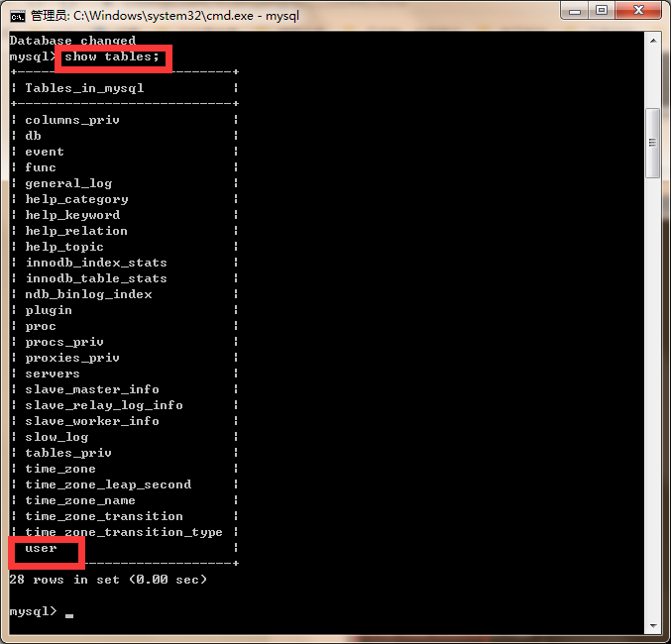Viewport: 671px width, 644px height.
Task: Maximize the command prompt window
Action: (602, 11)
